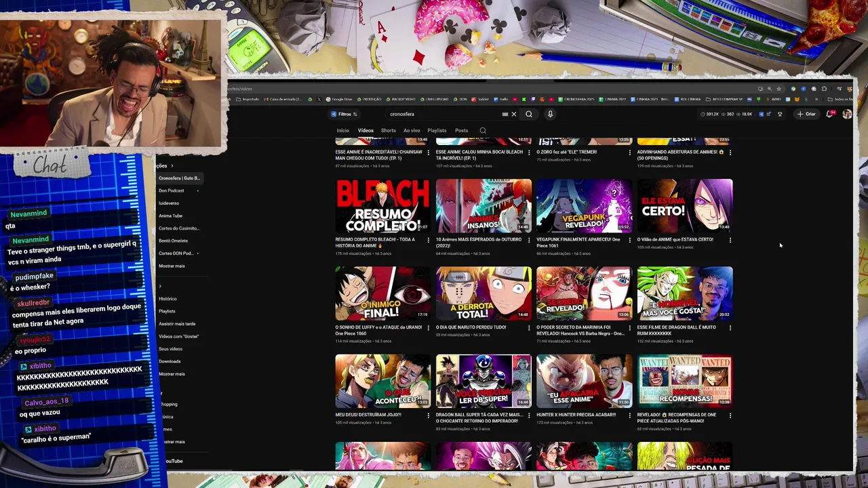The height and width of the screenshot is (488, 868).
Task: Open options for VEGAPUNK FINALMENTE APARECEU video
Action: (629, 239)
